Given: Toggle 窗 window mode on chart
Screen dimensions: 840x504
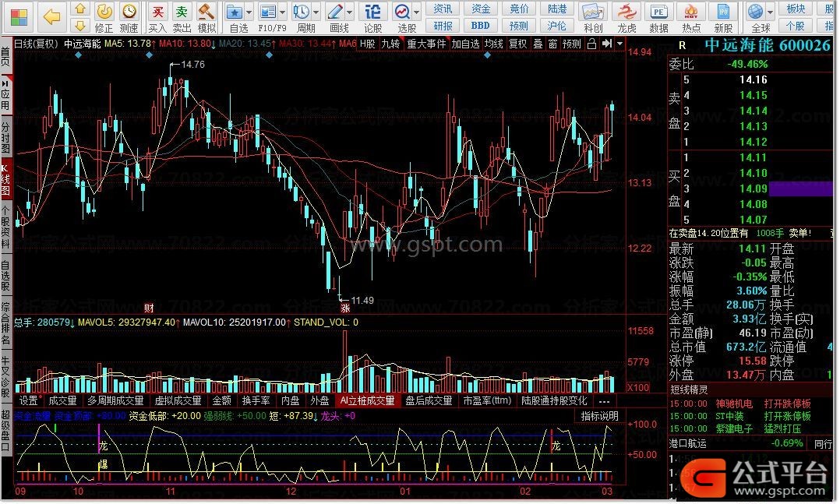Looking at the screenshot, I should tap(553, 44).
